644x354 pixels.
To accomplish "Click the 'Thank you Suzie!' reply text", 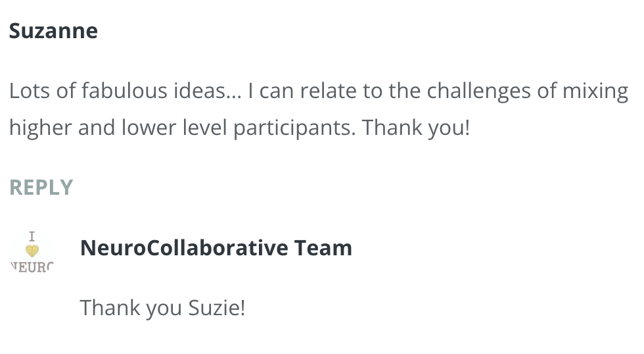I will [x=162, y=307].
